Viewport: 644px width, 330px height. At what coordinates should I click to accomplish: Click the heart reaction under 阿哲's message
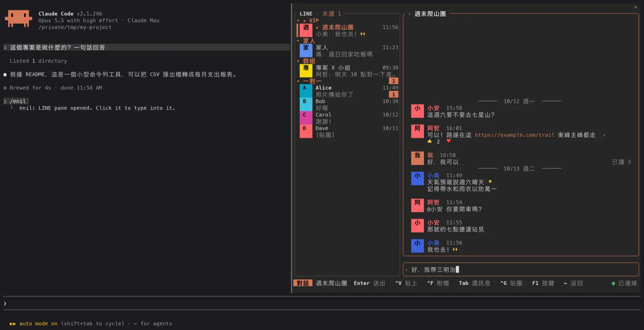click(x=448, y=141)
